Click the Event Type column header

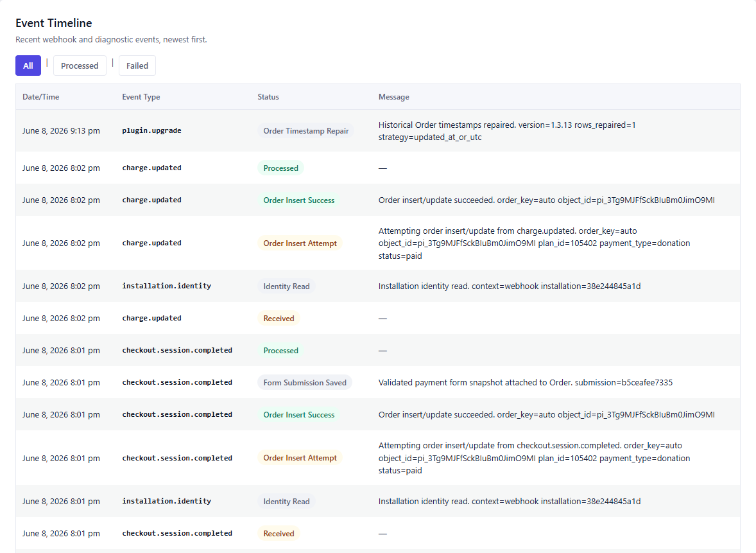(x=141, y=97)
